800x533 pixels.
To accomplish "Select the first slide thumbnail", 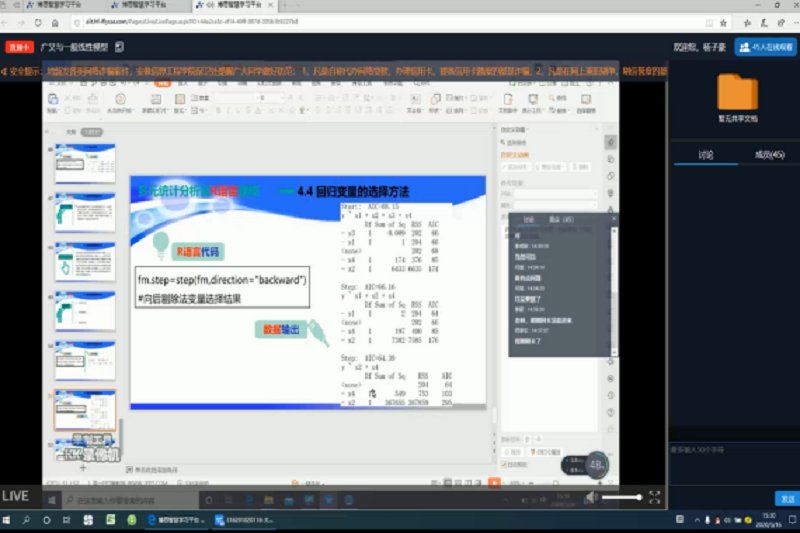I will pyautogui.click(x=84, y=163).
